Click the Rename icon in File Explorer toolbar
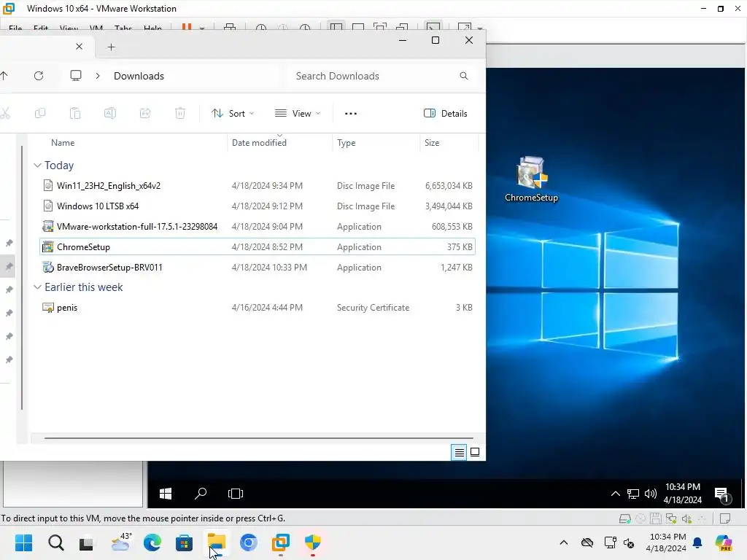 click(110, 113)
